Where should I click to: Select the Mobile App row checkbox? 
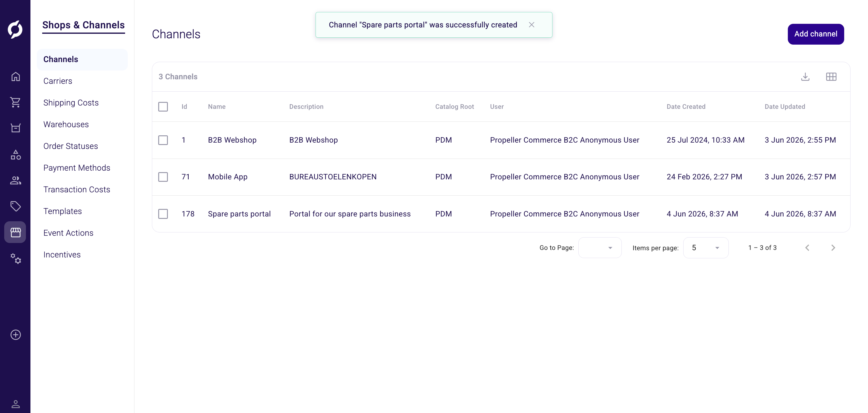tap(163, 177)
